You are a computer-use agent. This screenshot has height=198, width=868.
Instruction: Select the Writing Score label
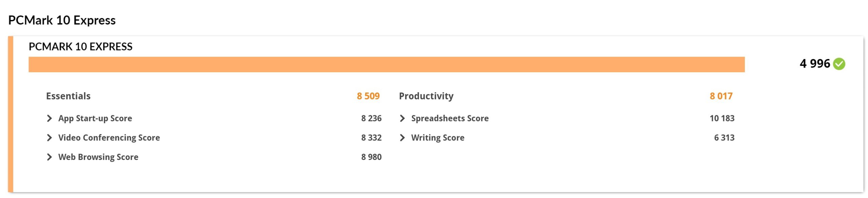point(437,138)
